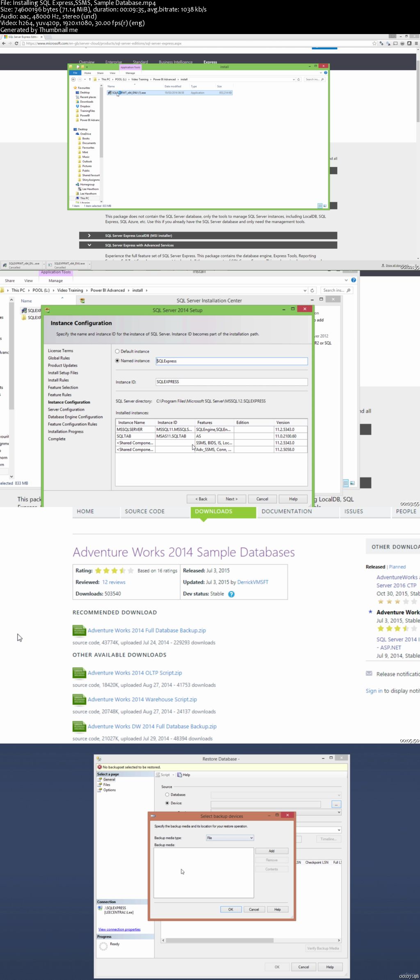Viewport: 420px width, 980px height.
Task: Open the Backup media type dropdown
Action: click(230, 838)
